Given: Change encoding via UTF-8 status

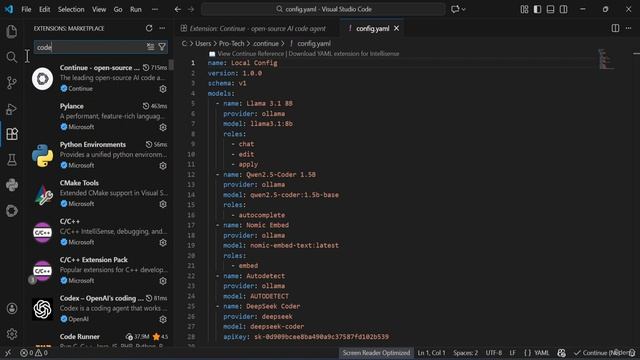Looking at the screenshot, I should click(x=493, y=353).
